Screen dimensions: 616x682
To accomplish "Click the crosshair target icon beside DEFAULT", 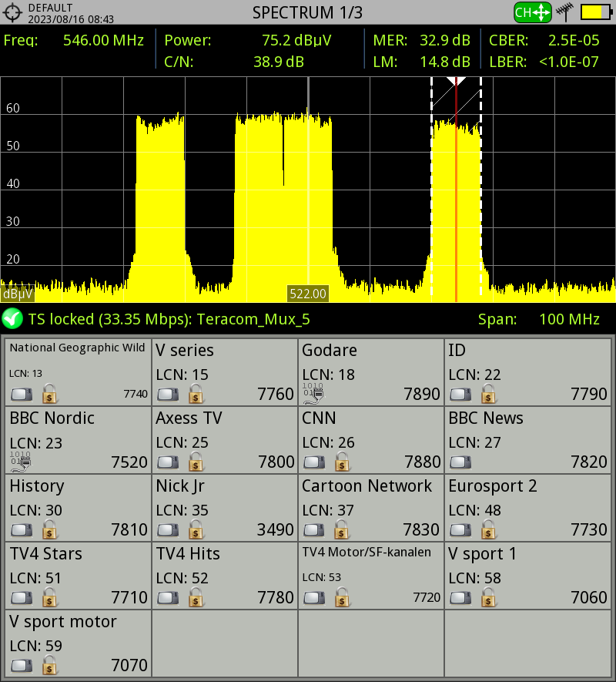I will point(12,12).
